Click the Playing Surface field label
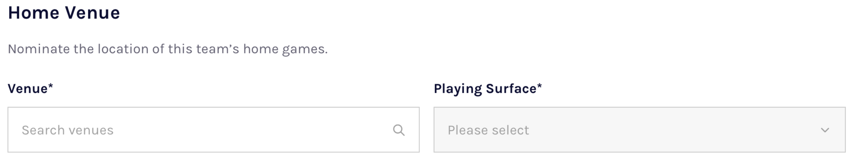Viewport: 868px width, 167px height. click(x=485, y=88)
